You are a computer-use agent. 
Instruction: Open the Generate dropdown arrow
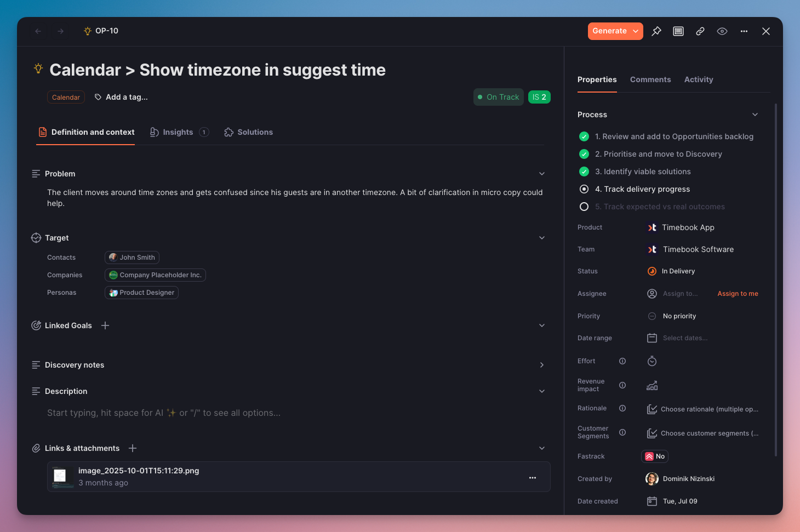(636, 31)
